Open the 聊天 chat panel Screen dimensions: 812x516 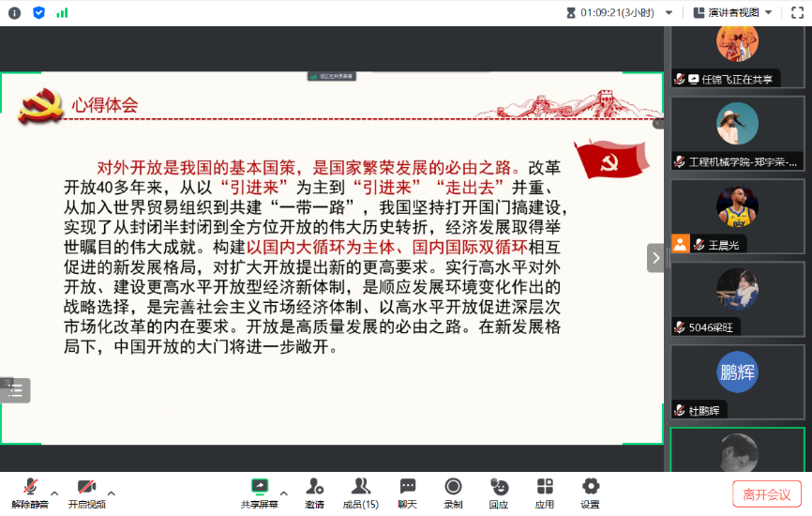point(407,487)
